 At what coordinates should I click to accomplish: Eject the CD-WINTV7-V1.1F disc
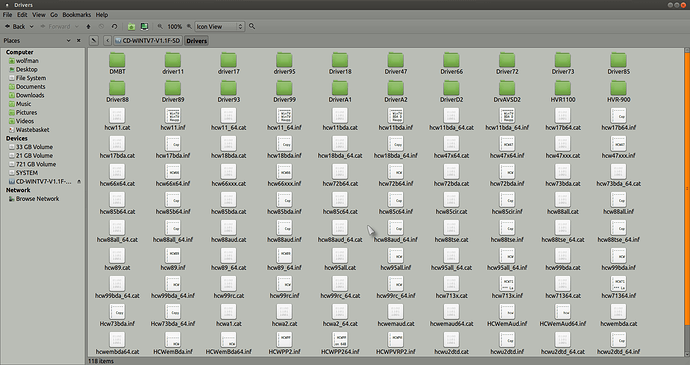point(79,181)
